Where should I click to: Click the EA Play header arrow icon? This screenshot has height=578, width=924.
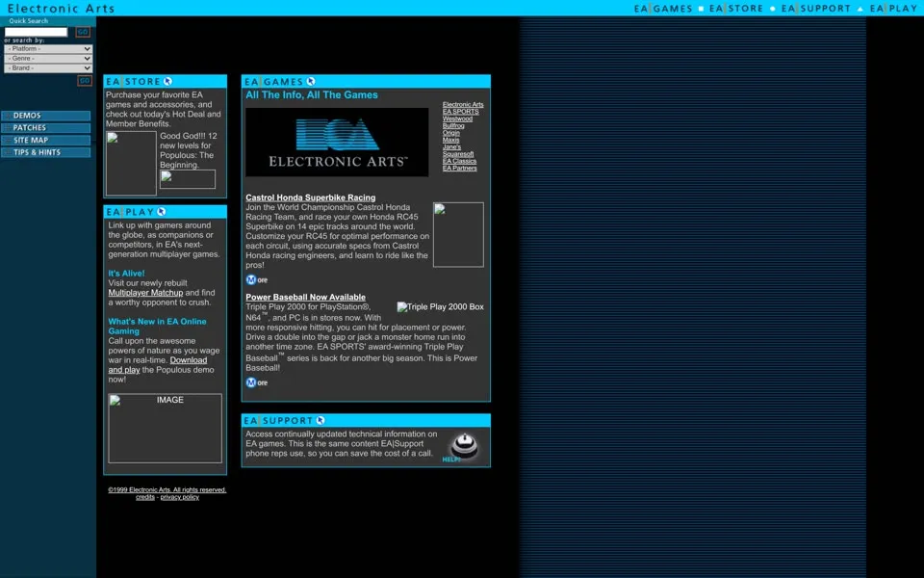162,212
